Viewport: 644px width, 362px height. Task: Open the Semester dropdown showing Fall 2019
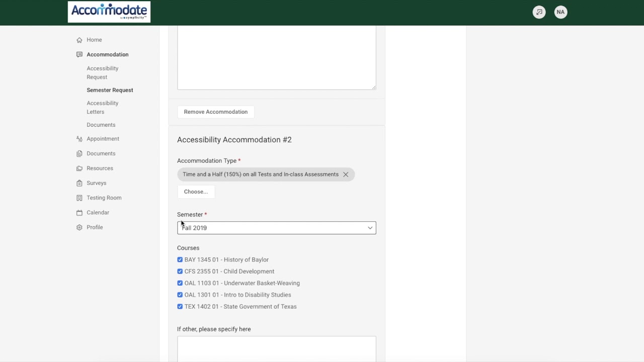[276, 228]
